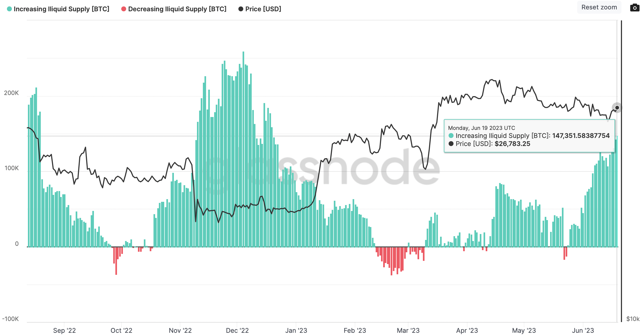Click the Dec '22 axis label
Screen dimensions: 644x336
click(x=237, y=331)
